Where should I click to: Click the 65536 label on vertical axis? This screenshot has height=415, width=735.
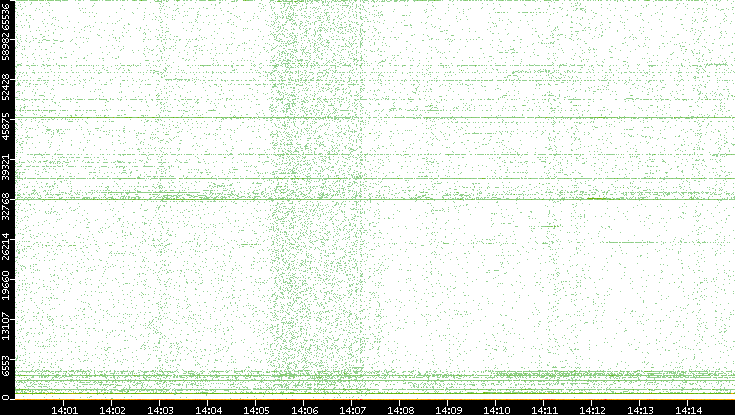(7, 18)
